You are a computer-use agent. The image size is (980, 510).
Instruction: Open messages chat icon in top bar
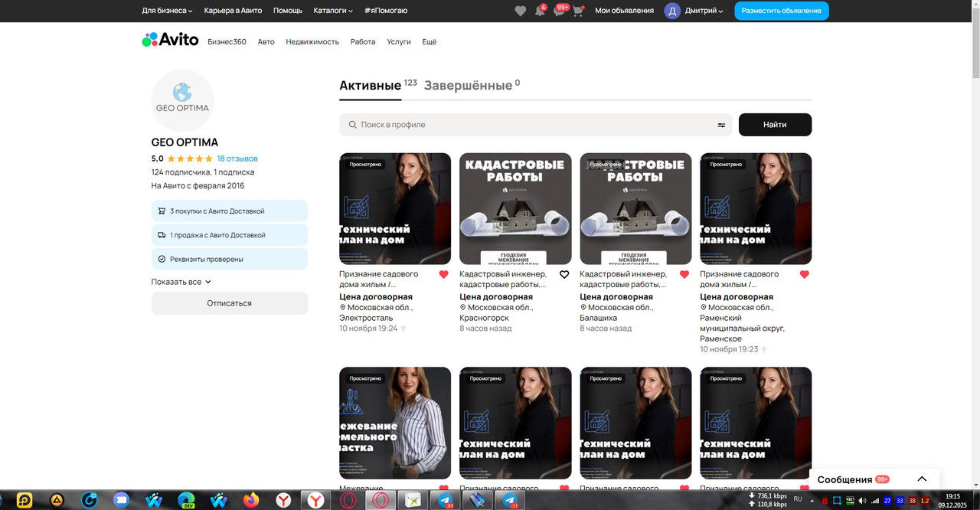560,11
